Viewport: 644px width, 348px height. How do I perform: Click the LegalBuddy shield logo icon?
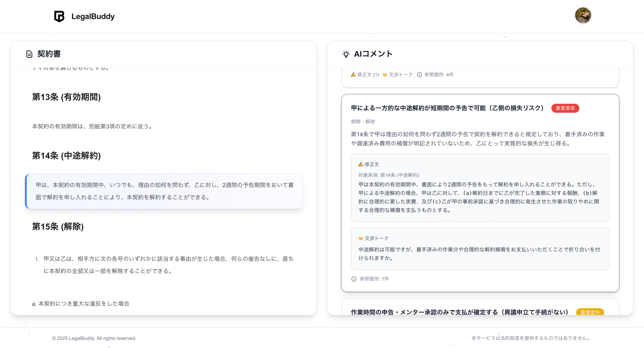tap(59, 16)
